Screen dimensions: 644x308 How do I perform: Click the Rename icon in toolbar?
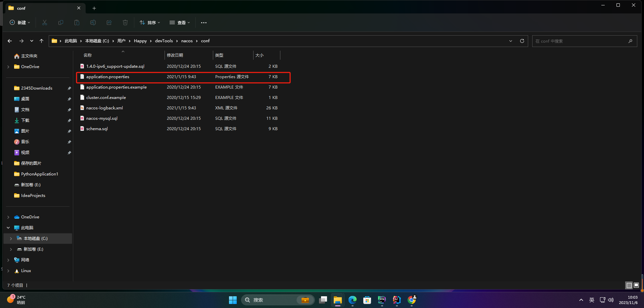click(x=93, y=22)
